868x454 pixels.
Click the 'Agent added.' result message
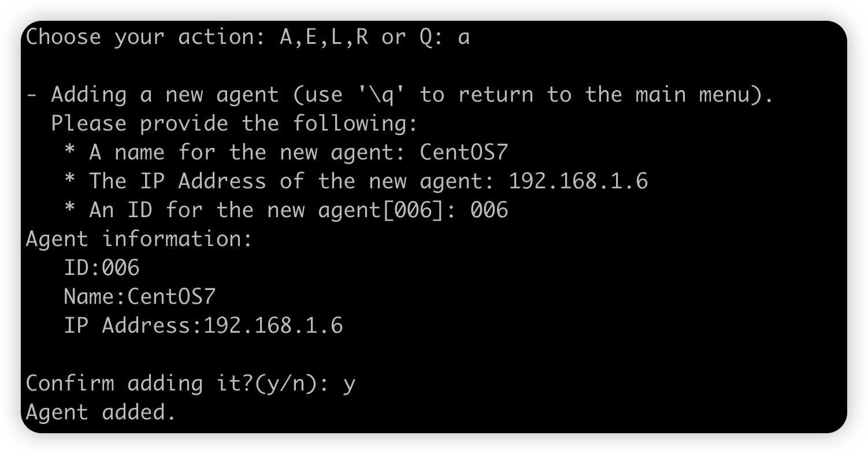pos(101,412)
